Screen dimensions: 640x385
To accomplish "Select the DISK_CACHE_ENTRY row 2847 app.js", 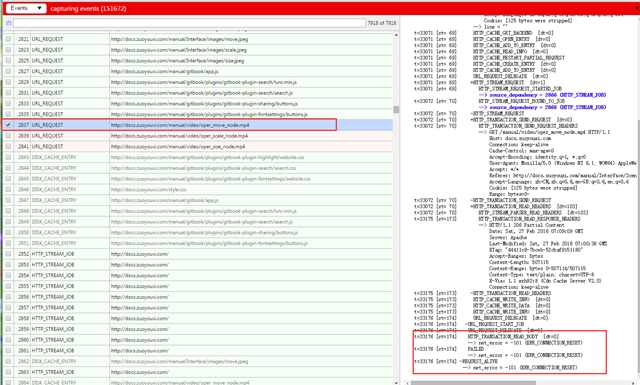I will [198, 200].
